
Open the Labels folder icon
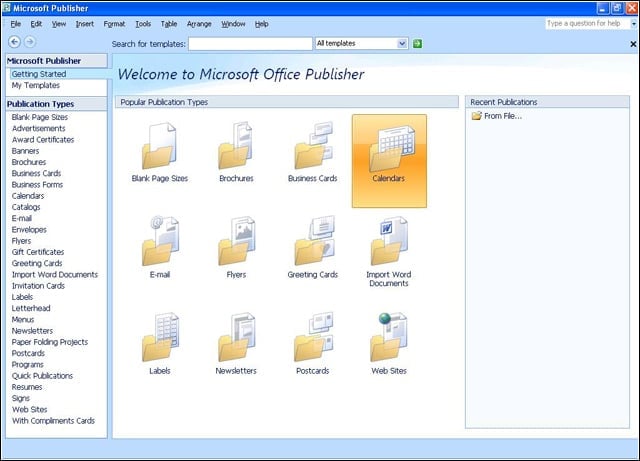160,337
